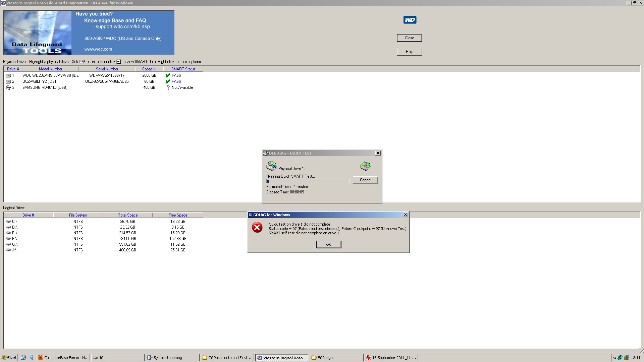This screenshot has height=362, width=644.
Task: Open the Start menu
Action: click(9, 358)
